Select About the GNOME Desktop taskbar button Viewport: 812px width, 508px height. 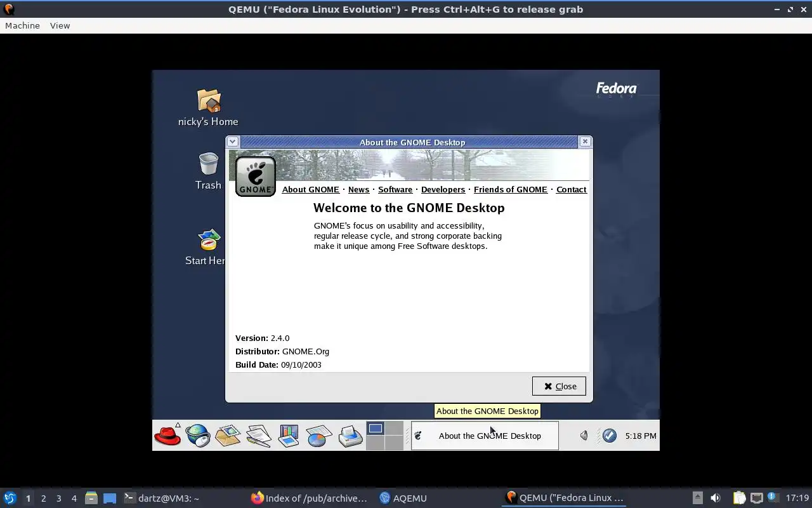[485, 436]
